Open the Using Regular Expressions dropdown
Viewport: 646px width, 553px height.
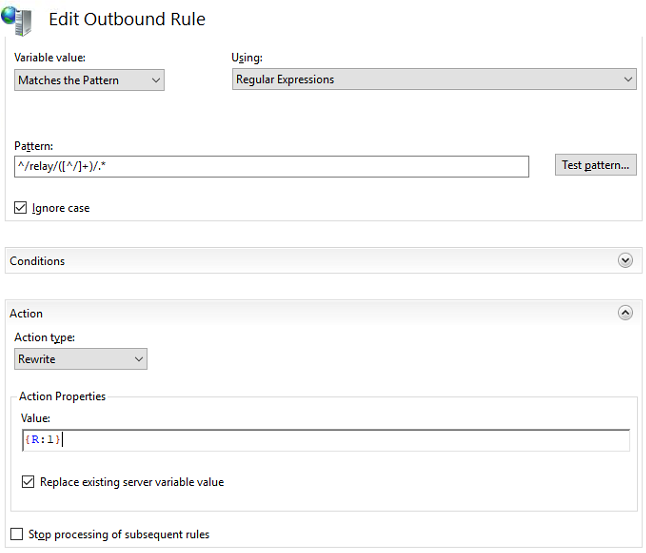433,80
